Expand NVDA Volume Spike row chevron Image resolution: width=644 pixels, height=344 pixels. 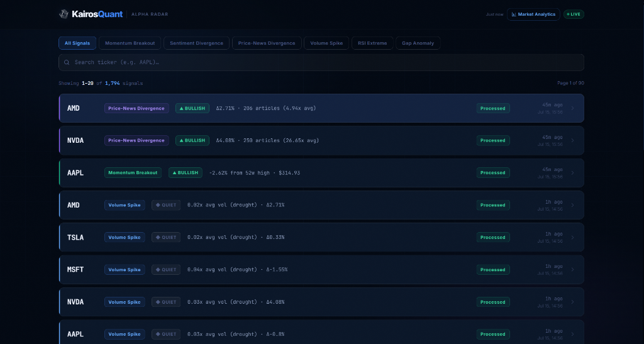pos(572,302)
